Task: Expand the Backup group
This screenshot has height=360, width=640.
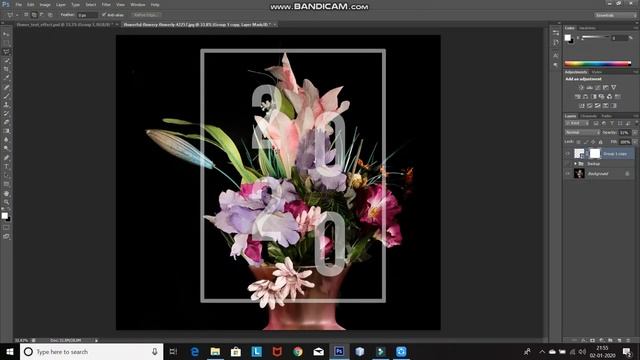Action: (575, 164)
